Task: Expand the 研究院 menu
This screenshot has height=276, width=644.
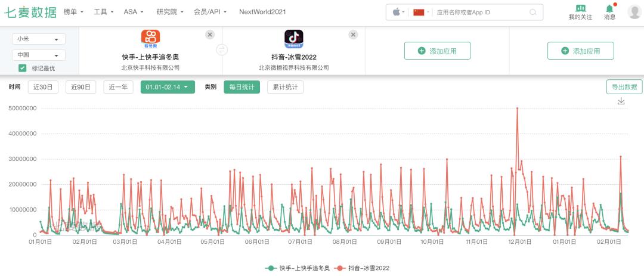Action: tap(170, 12)
